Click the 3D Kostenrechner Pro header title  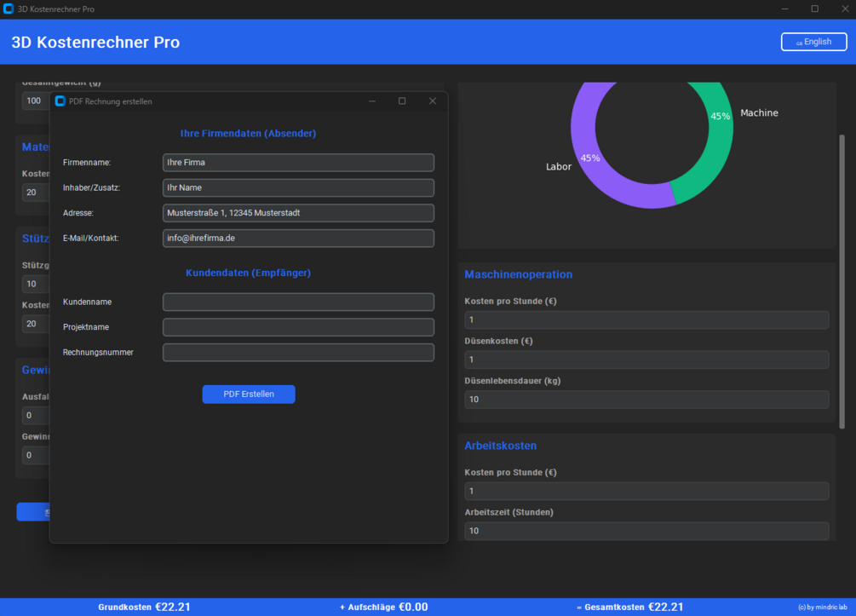click(95, 42)
